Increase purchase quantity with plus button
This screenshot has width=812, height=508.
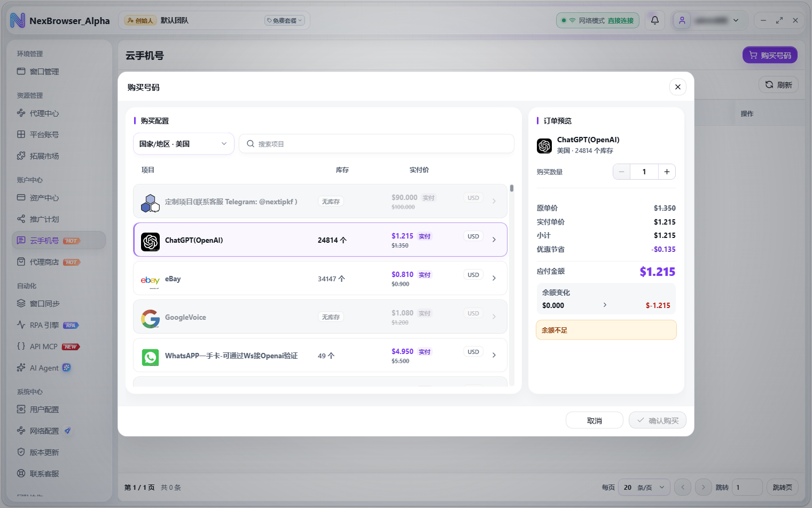[x=667, y=172]
